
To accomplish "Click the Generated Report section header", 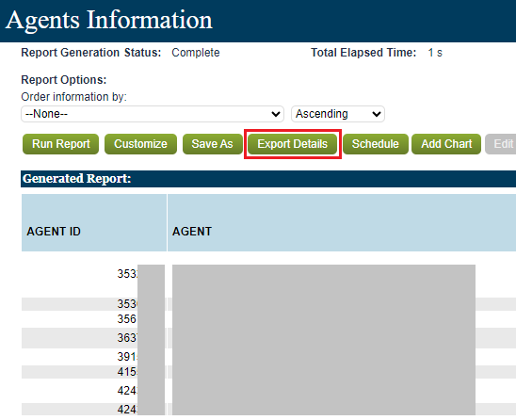I will tap(268, 179).
